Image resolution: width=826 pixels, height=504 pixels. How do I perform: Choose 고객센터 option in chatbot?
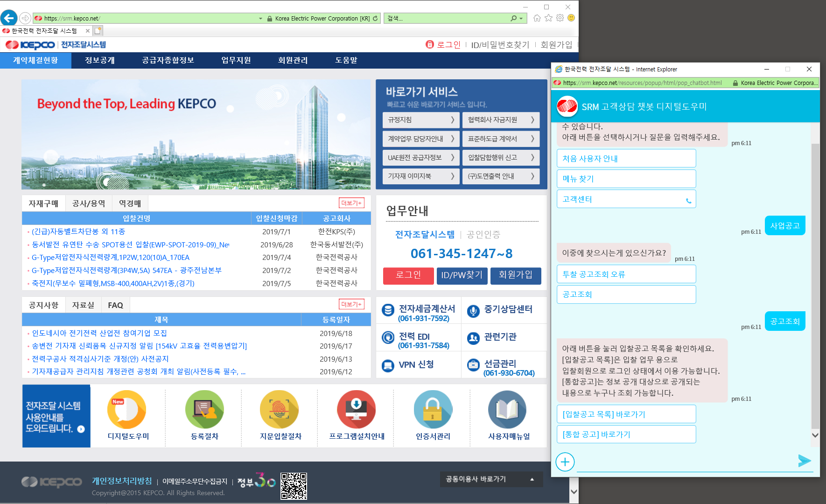tap(626, 199)
